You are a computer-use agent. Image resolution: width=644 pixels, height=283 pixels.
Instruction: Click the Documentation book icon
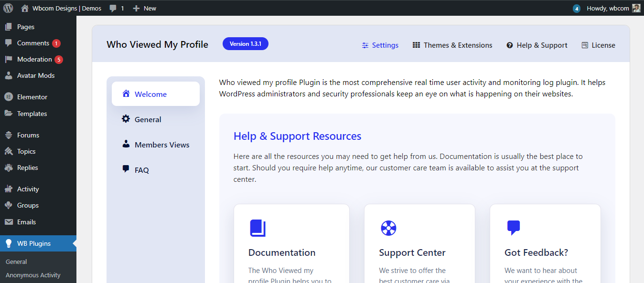pyautogui.click(x=258, y=228)
